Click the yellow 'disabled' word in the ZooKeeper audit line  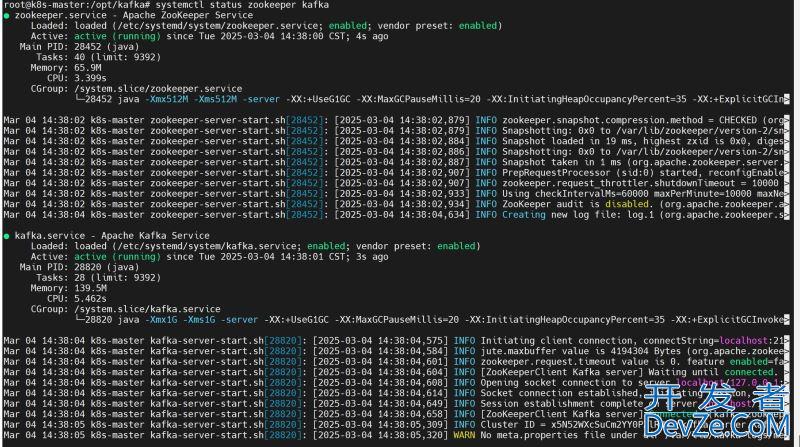(627, 204)
